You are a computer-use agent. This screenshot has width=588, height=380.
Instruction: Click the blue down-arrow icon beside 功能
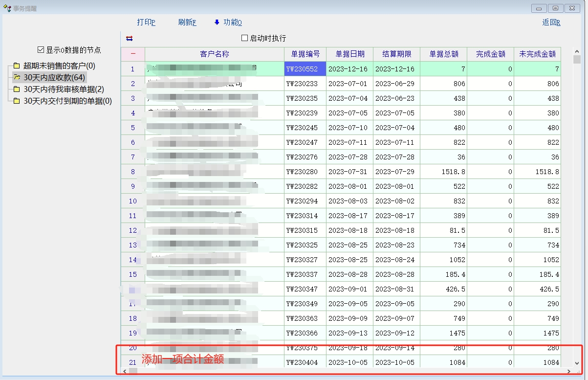(x=217, y=22)
